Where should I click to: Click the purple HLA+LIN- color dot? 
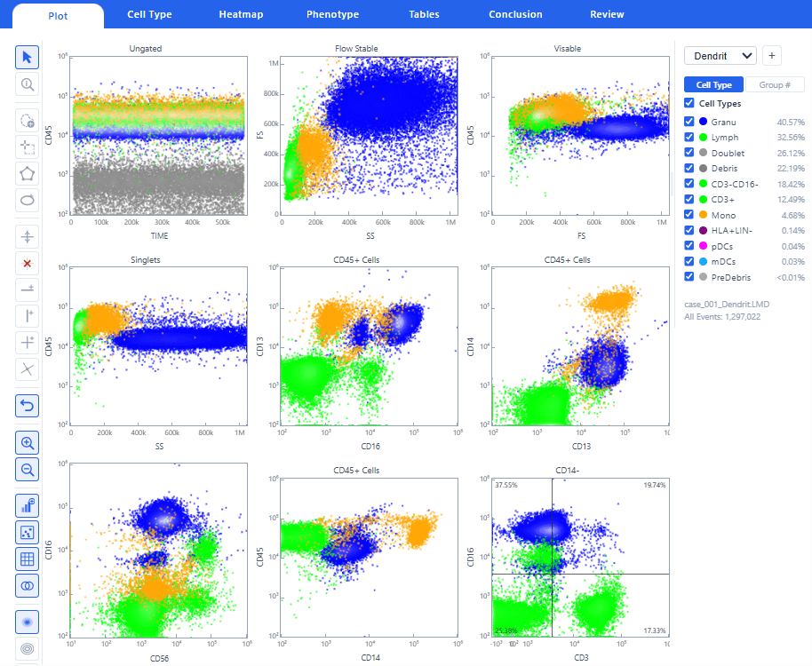point(704,230)
